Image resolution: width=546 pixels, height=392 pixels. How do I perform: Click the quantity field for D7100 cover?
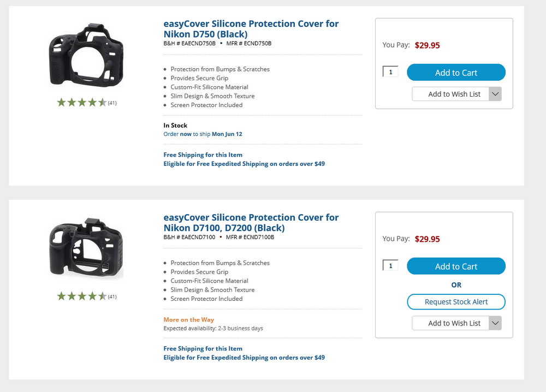[x=390, y=266]
